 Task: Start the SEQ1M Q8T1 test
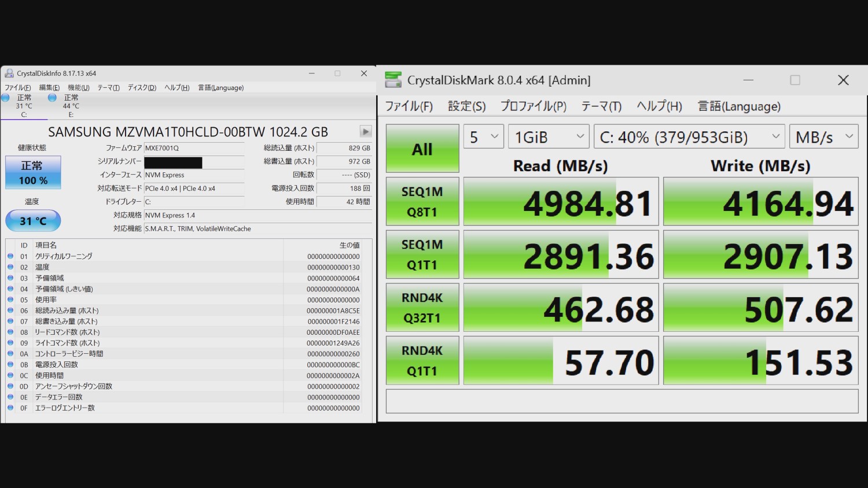(x=422, y=201)
